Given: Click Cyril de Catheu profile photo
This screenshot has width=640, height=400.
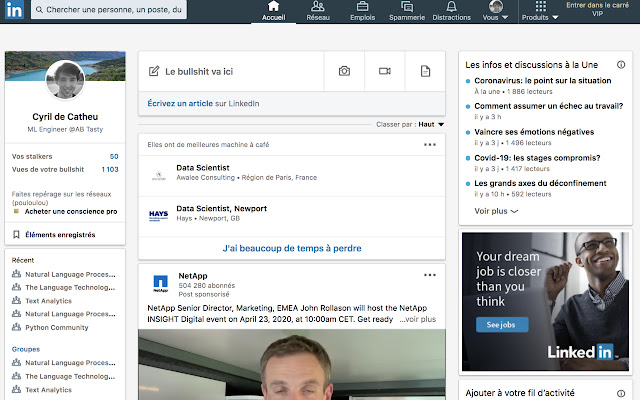Looking at the screenshot, I should 65,80.
